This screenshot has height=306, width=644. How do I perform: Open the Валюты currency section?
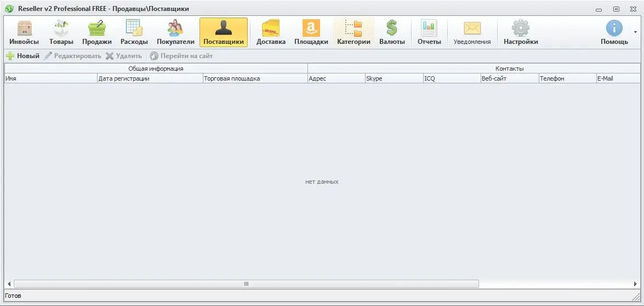(x=392, y=32)
